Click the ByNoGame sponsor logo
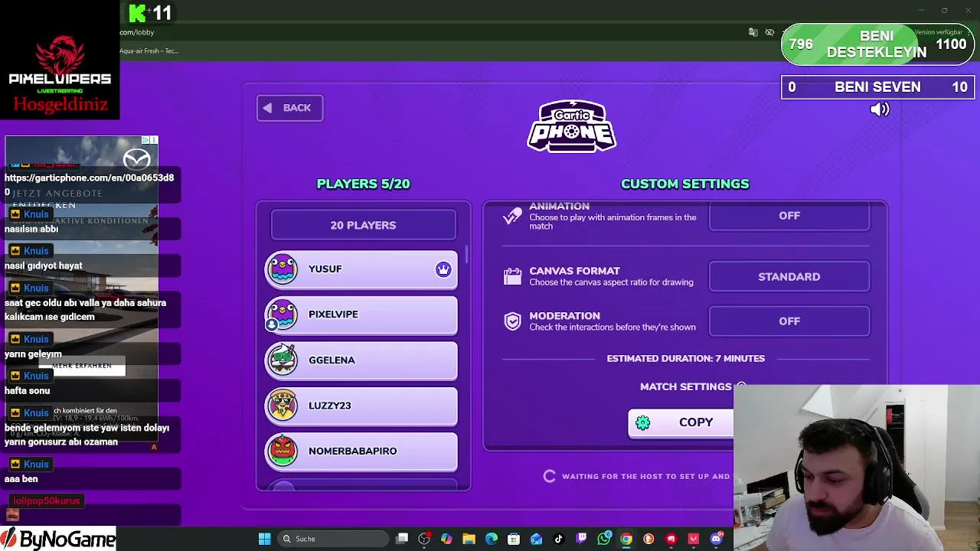This screenshot has width=980, height=551. pos(58,539)
